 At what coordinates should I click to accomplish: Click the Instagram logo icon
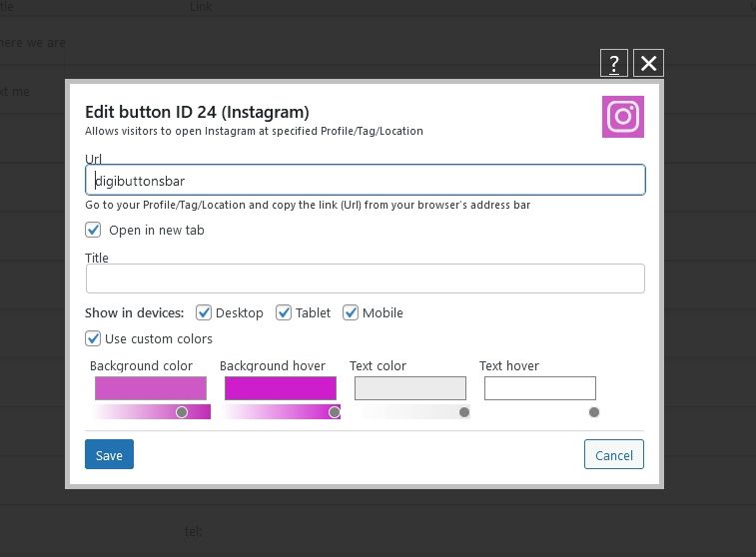623,117
